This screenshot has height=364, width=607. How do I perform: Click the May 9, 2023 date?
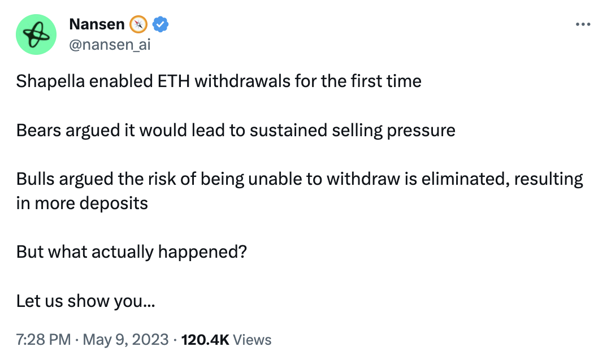point(124,340)
